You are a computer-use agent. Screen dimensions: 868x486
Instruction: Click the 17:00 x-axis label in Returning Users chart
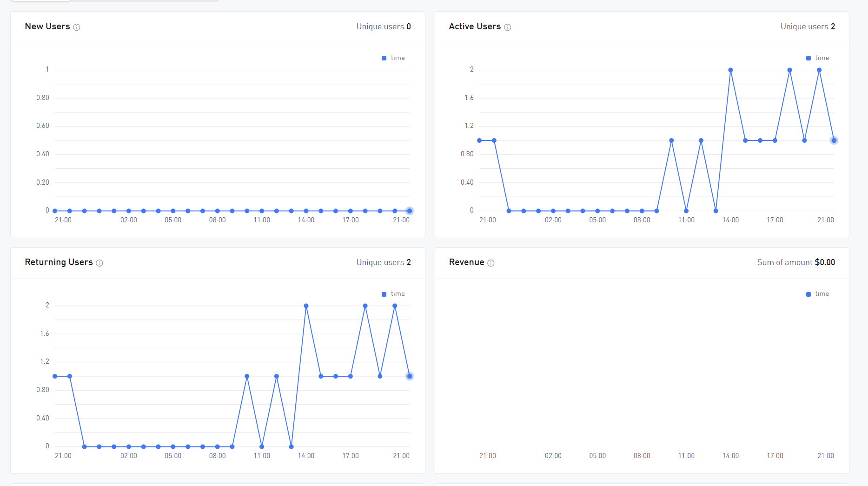coord(351,456)
